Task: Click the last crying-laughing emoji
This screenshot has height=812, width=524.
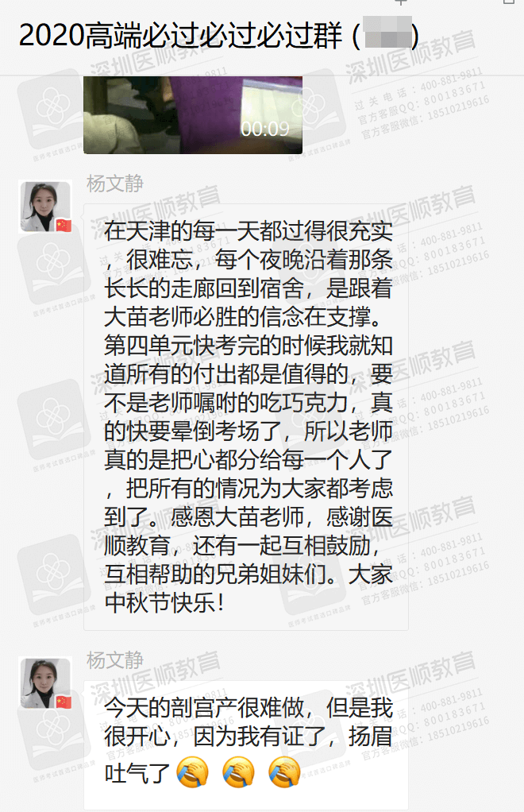Action: 284,772
